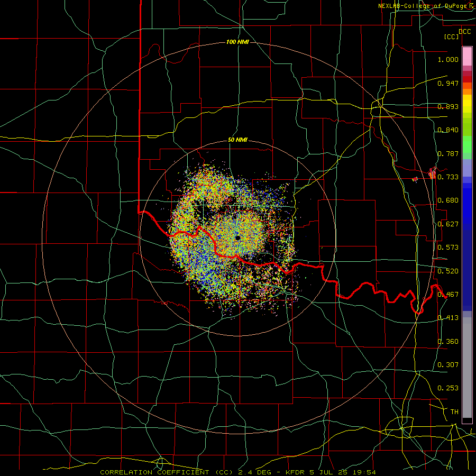Click the 0.413 legend value
476x476 pixels.
(x=448, y=318)
